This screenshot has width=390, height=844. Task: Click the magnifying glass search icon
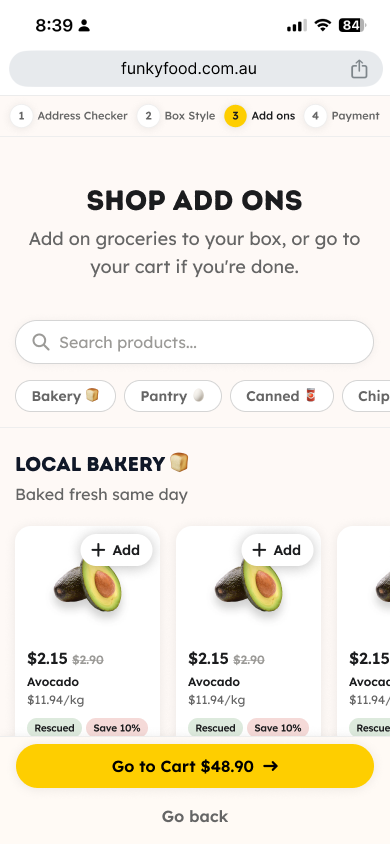(x=41, y=342)
